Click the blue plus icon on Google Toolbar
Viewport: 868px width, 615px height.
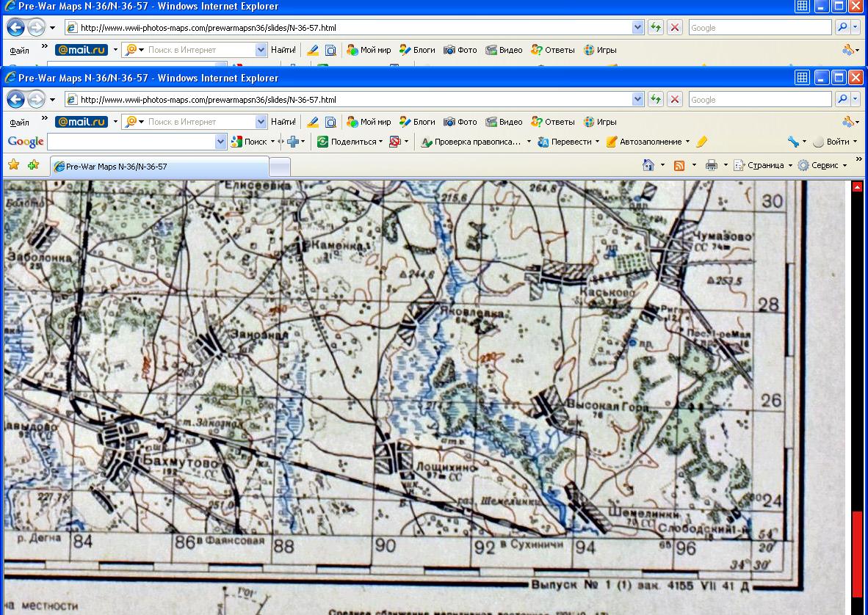tap(292, 142)
